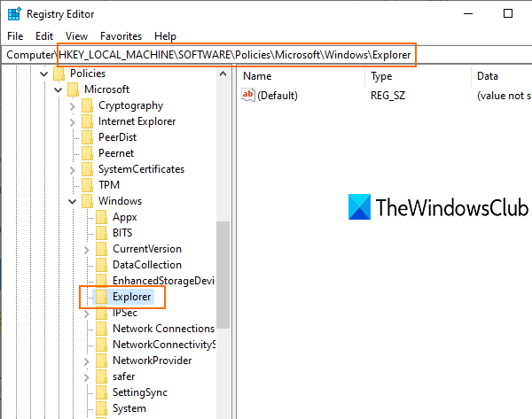Viewport: 532px width, 419px height.
Task: Select the SettingSync key label
Action: pyautogui.click(x=140, y=392)
